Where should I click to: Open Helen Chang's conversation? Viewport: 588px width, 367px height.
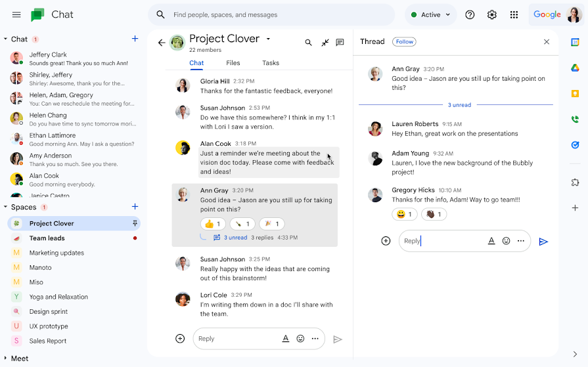(74, 119)
